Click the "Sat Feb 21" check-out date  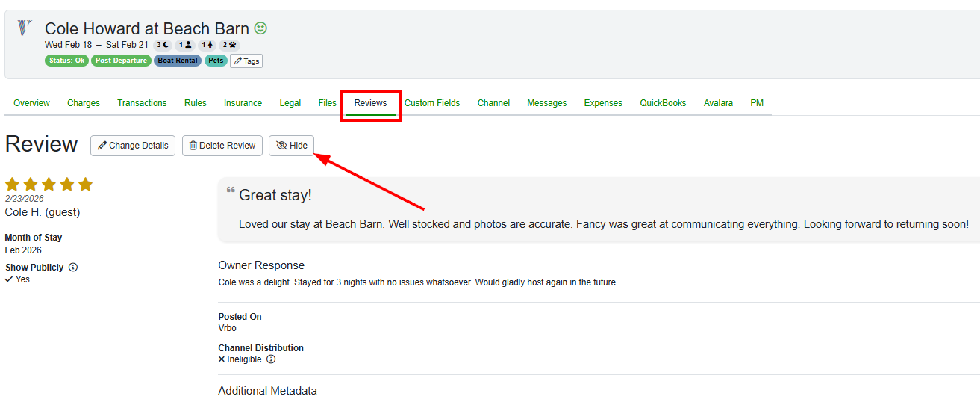coord(127,45)
